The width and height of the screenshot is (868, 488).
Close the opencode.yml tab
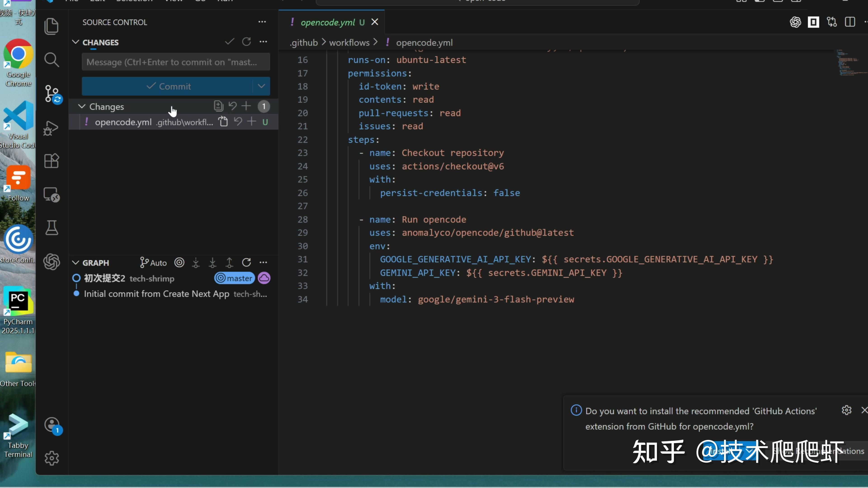375,22
